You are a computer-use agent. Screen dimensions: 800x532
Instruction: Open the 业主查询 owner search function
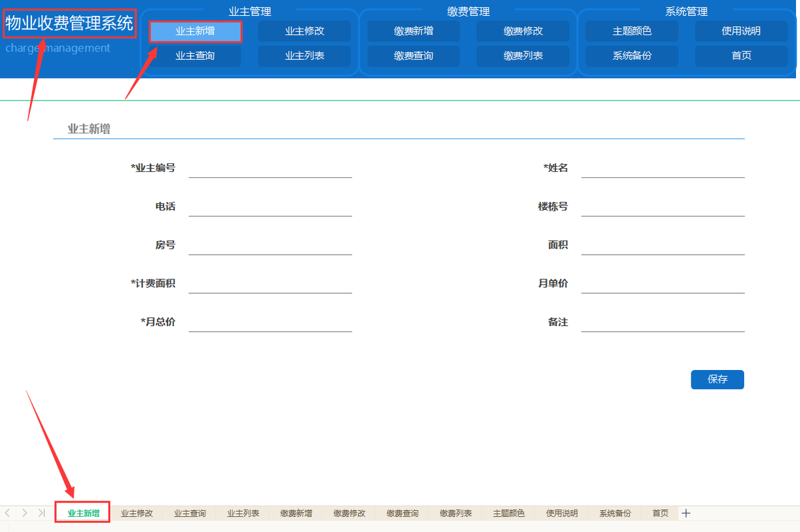pos(195,56)
